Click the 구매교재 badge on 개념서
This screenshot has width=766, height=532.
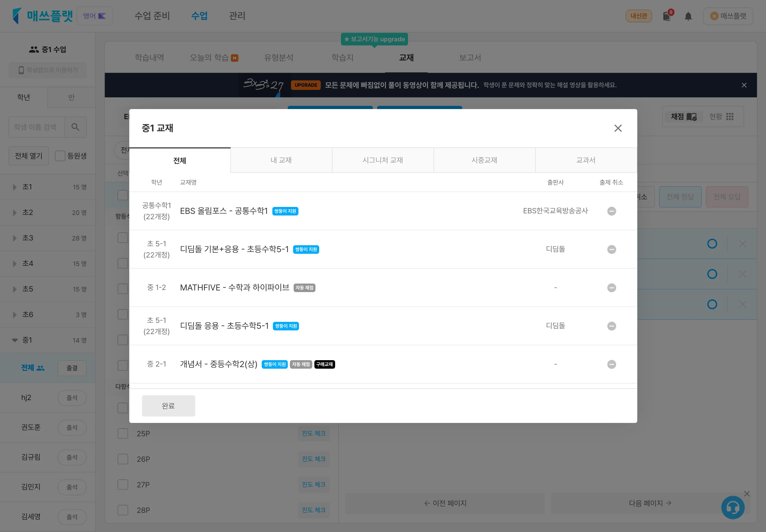pos(324,364)
